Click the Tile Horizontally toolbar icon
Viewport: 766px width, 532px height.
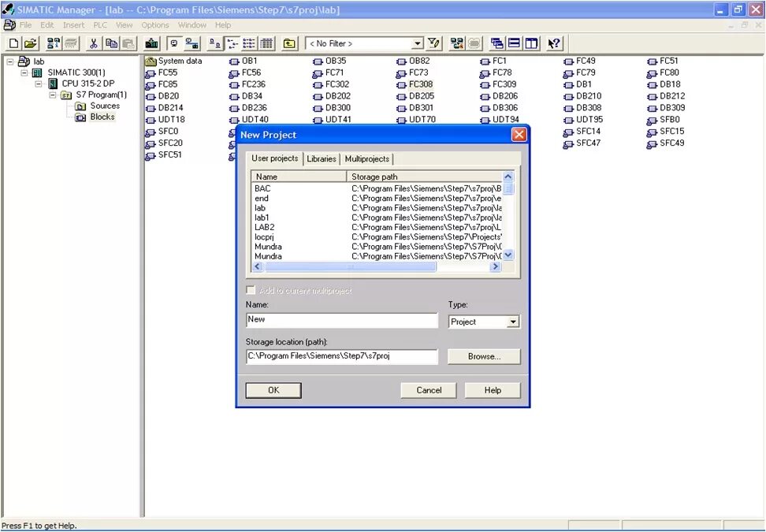[514, 43]
